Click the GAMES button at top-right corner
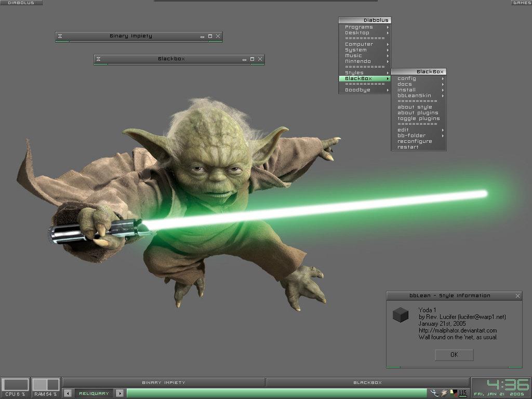 coord(522,3)
